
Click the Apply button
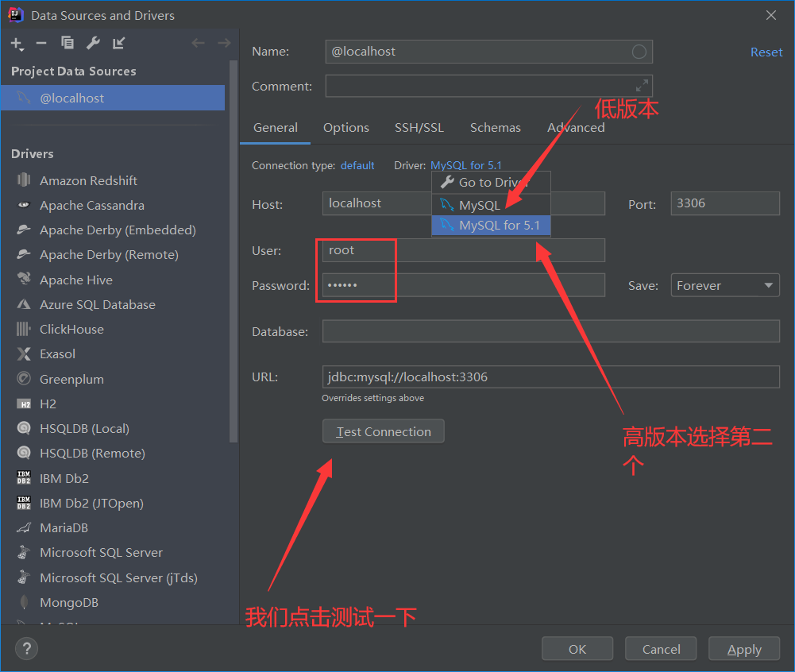[x=744, y=649]
